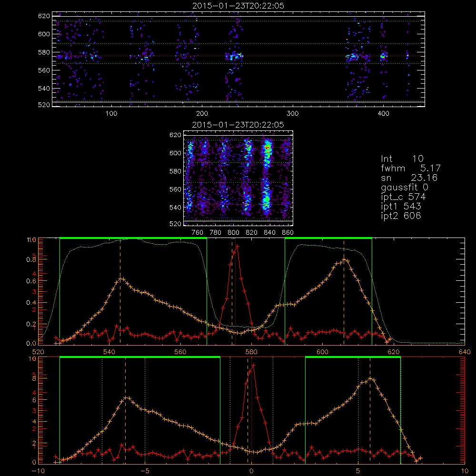Click the 'ipt1 543' value line
This screenshot has width=476, height=476.
401,207
